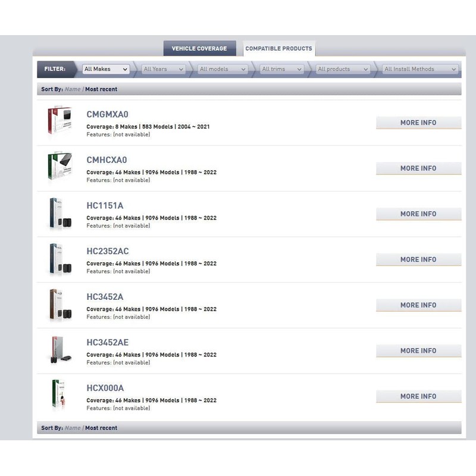Select the Compatible Products tab
This screenshot has height=476, width=476.
pos(278,49)
